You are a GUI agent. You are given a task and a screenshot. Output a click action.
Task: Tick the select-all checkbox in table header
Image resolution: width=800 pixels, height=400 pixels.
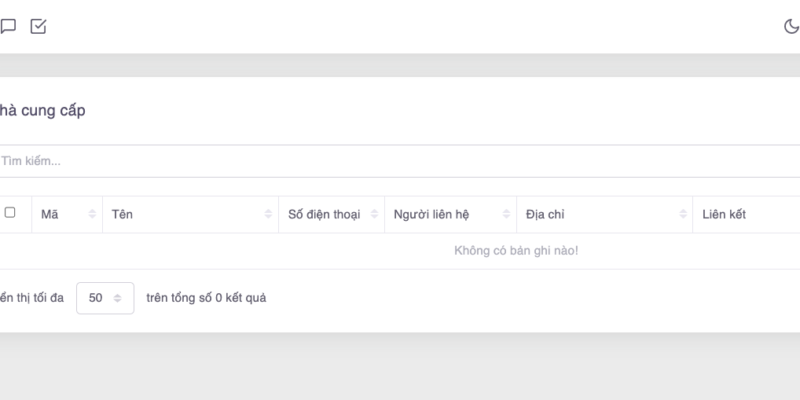10,213
